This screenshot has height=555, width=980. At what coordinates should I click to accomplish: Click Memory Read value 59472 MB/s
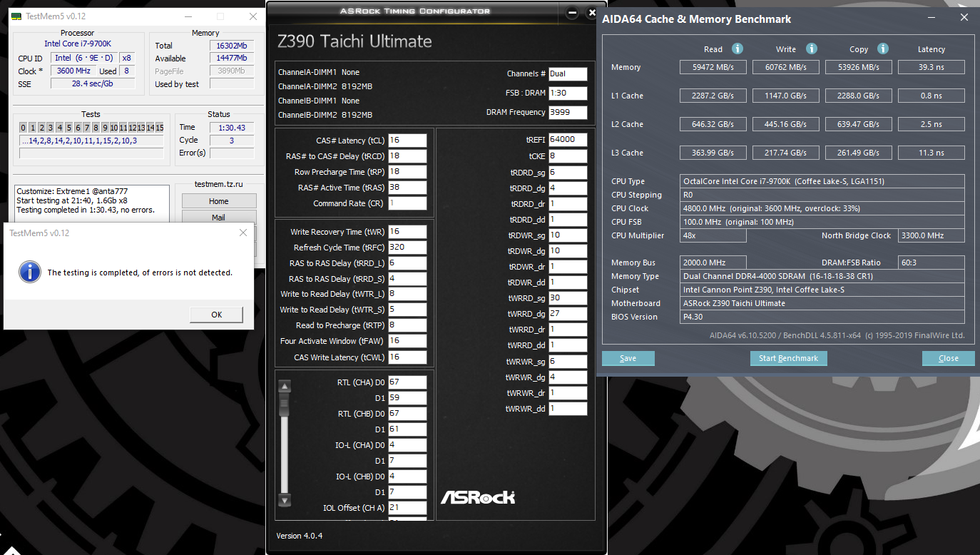point(713,67)
